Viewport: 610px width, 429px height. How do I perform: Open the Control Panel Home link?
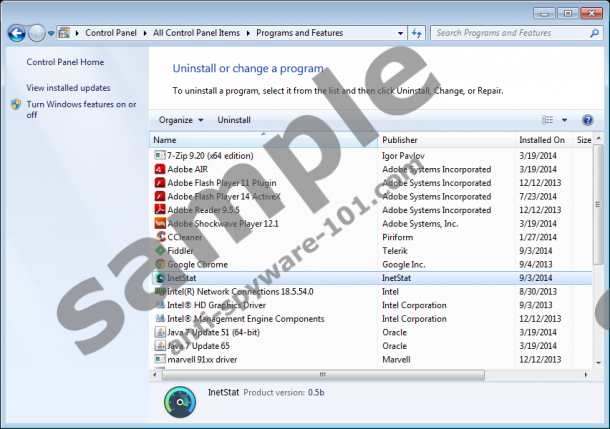[x=65, y=62]
